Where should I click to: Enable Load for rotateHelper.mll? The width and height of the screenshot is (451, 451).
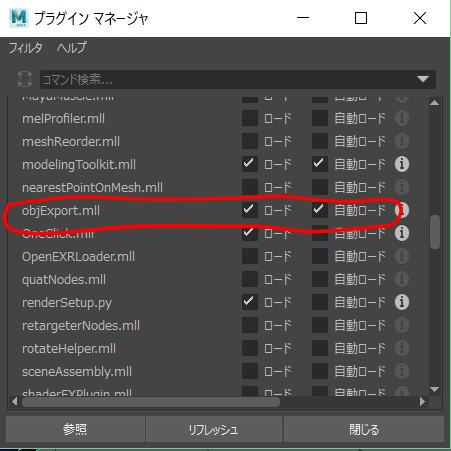tap(250, 348)
